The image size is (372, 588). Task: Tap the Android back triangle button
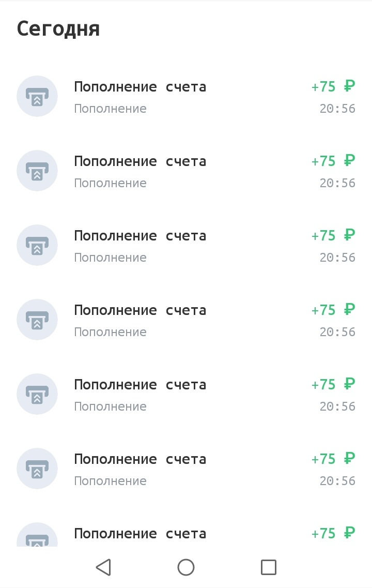(103, 567)
